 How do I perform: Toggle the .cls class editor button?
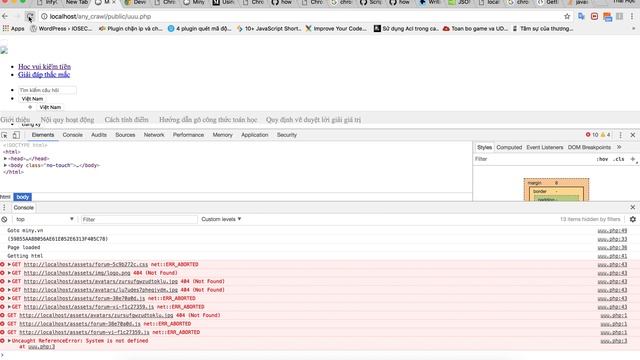pyautogui.click(x=619, y=159)
